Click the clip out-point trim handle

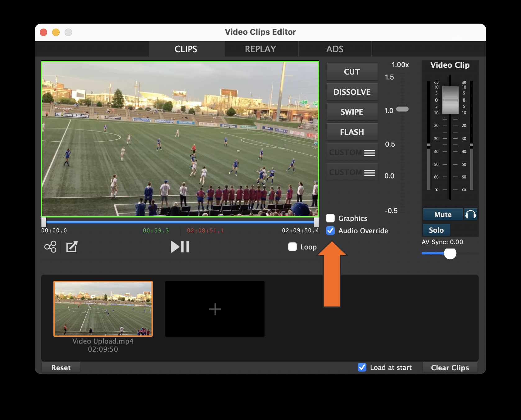[316, 222]
